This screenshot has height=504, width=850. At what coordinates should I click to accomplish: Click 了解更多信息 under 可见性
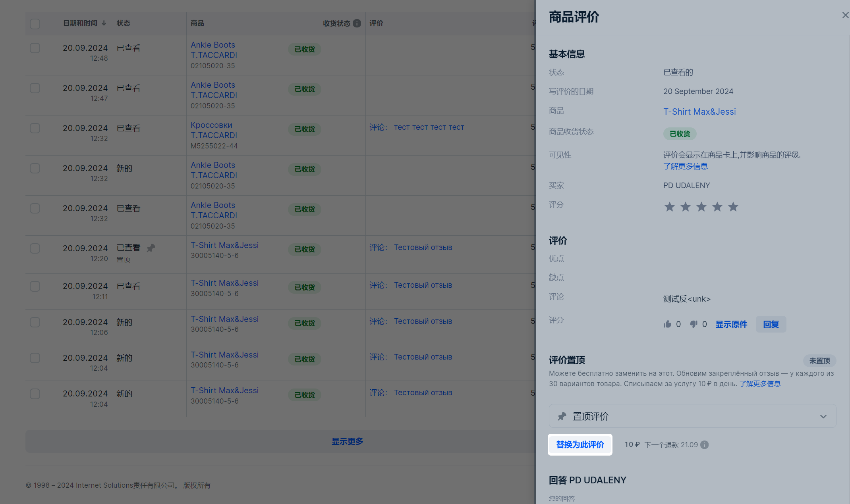686,166
